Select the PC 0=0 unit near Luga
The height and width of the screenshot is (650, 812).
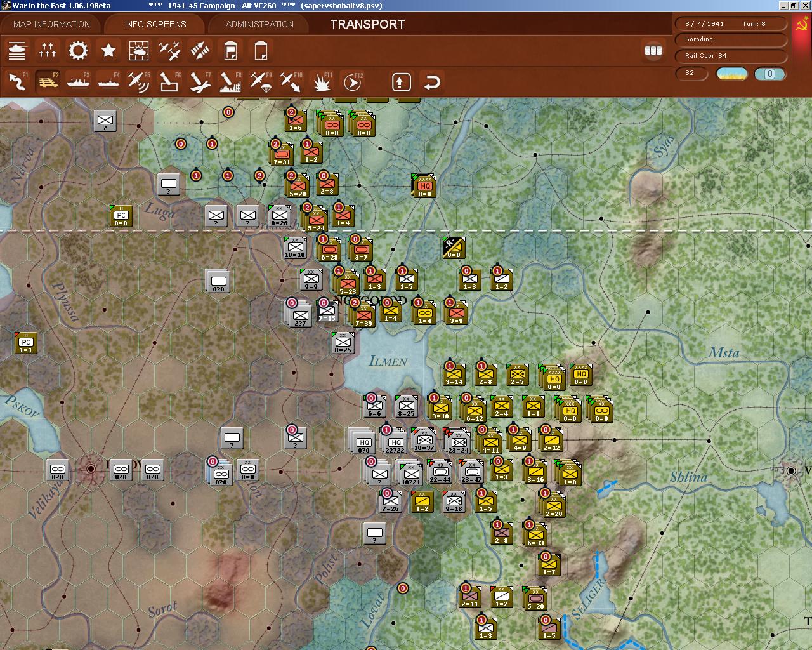point(121,216)
